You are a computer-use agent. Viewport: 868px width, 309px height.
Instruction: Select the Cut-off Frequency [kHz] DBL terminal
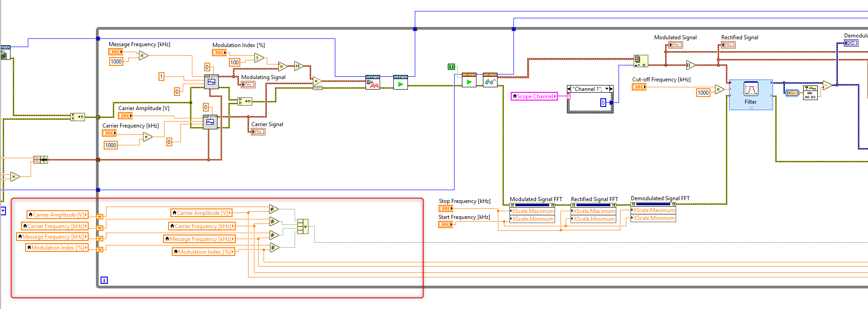click(639, 87)
